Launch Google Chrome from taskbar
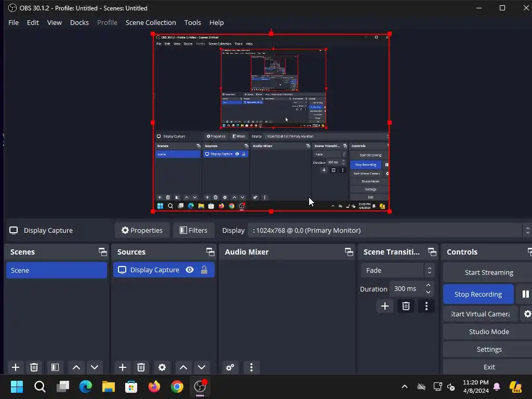 (177, 387)
